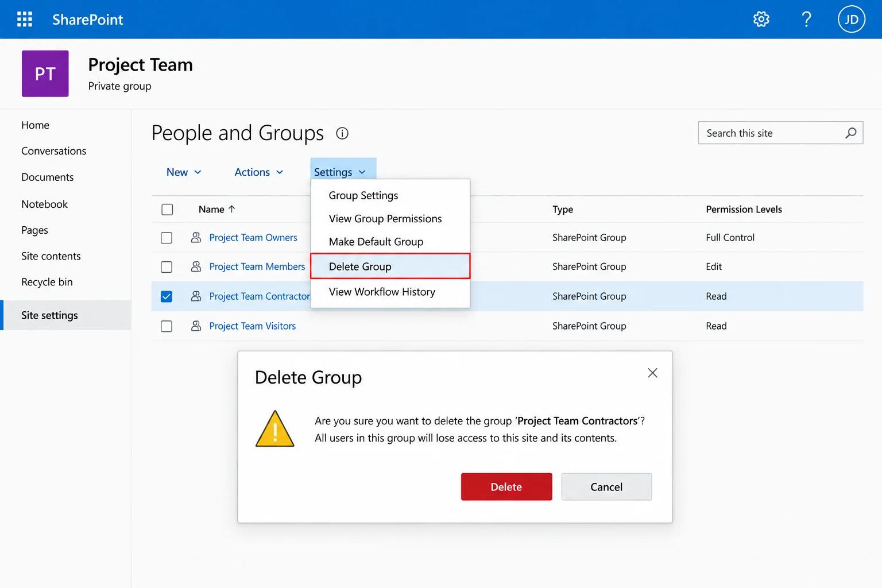882x588 pixels.
Task: Select Site settings in the left navigation
Action: (67, 315)
